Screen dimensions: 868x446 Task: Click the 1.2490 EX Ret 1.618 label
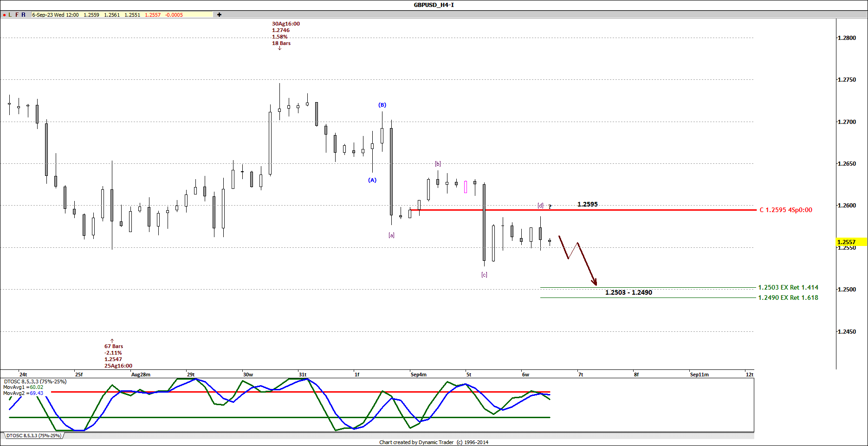click(788, 297)
